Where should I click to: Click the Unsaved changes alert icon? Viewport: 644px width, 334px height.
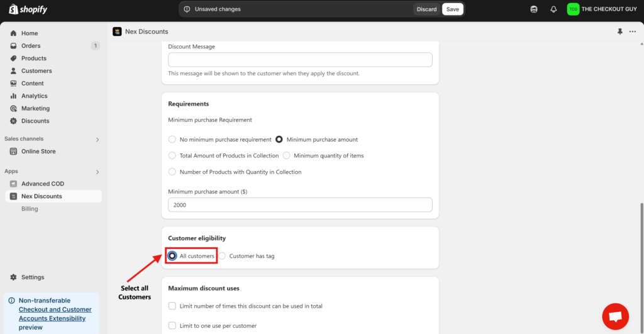click(187, 9)
